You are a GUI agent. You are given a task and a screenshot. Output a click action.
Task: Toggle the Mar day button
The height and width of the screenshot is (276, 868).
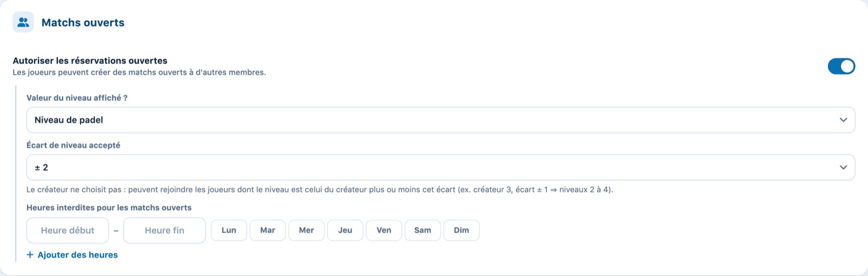point(267,230)
